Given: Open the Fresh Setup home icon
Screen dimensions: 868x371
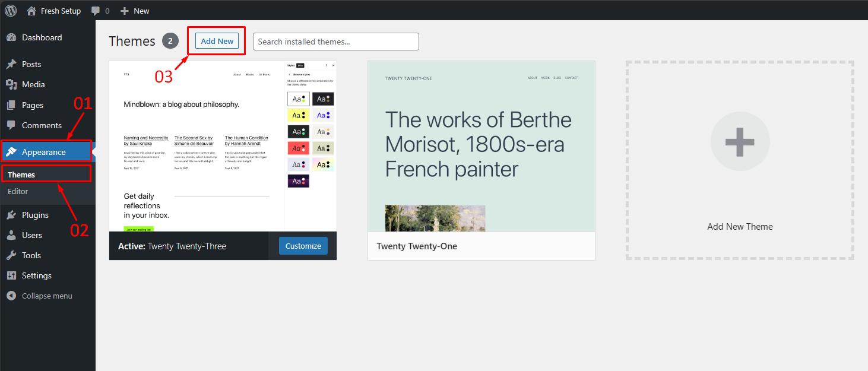Looking at the screenshot, I should tap(31, 11).
